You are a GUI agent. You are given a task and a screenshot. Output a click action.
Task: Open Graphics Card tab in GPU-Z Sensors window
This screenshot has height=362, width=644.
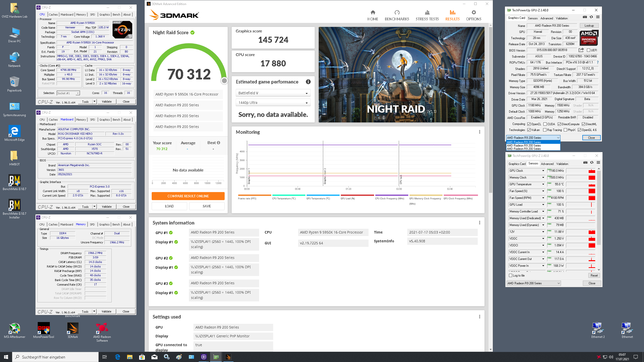(x=517, y=164)
